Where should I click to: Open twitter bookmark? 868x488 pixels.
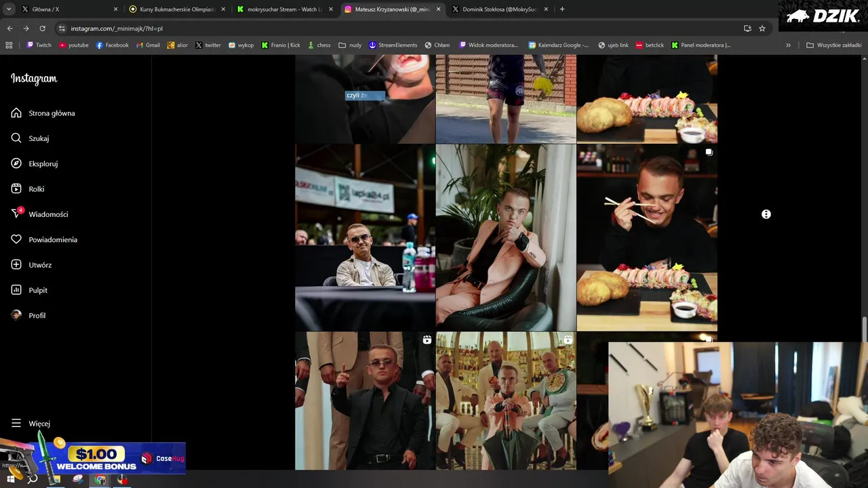208,45
